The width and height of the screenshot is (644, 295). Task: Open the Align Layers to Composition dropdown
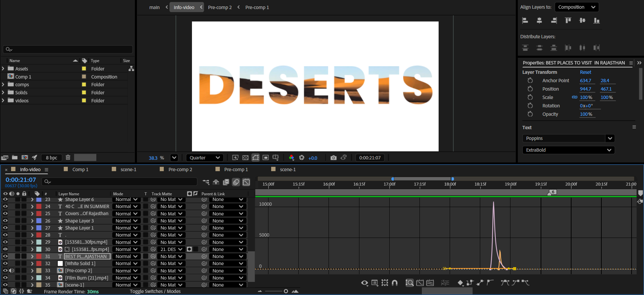pyautogui.click(x=577, y=7)
